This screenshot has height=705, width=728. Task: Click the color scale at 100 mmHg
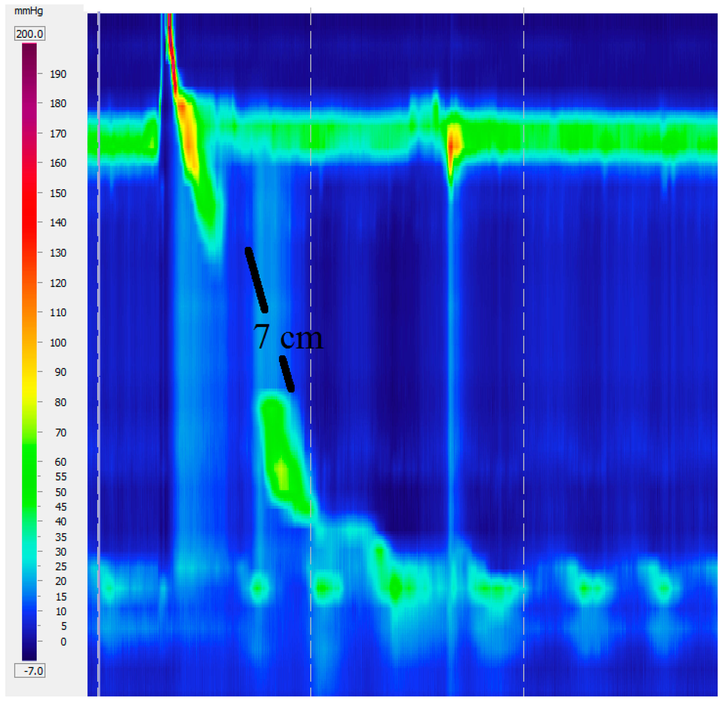[x=29, y=342]
